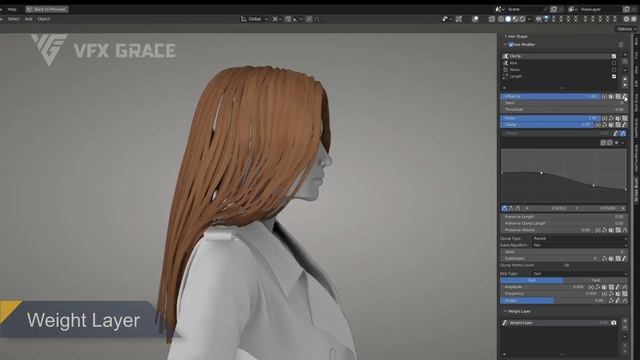Click the curve point X value field
Image resolution: width=640 pixels, height=360 pixels.
click(x=549, y=208)
